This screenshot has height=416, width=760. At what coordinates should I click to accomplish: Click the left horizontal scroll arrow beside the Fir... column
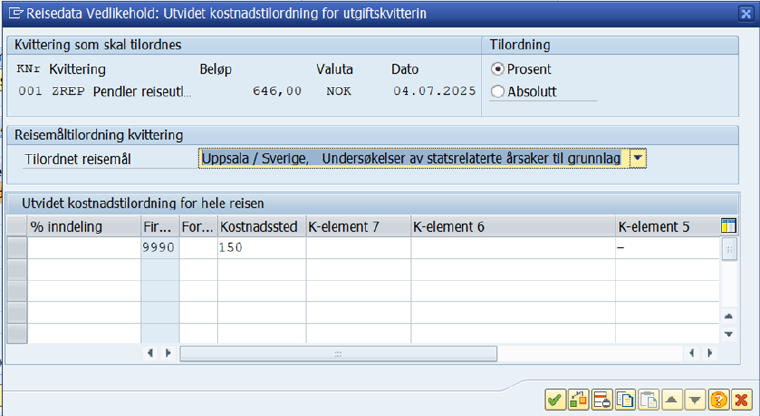coord(151,353)
